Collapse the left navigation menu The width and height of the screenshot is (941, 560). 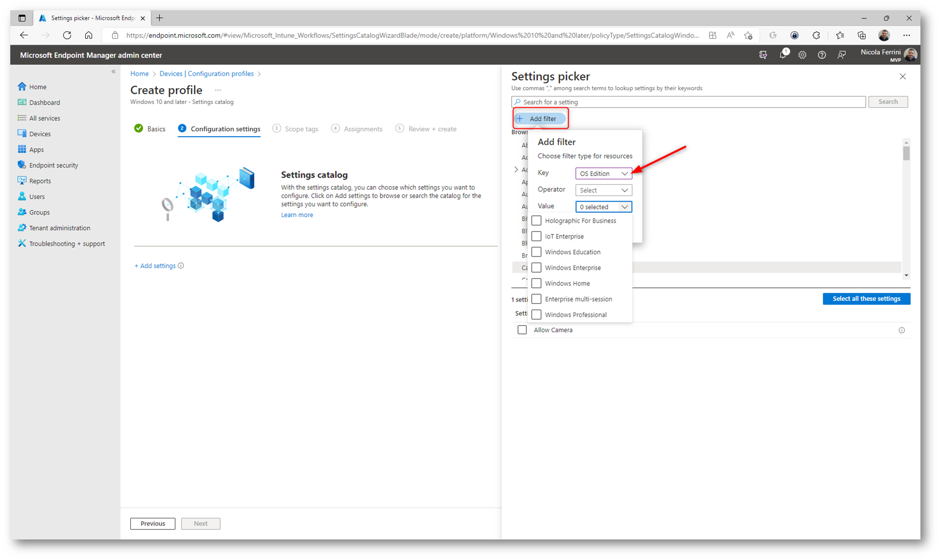click(114, 71)
